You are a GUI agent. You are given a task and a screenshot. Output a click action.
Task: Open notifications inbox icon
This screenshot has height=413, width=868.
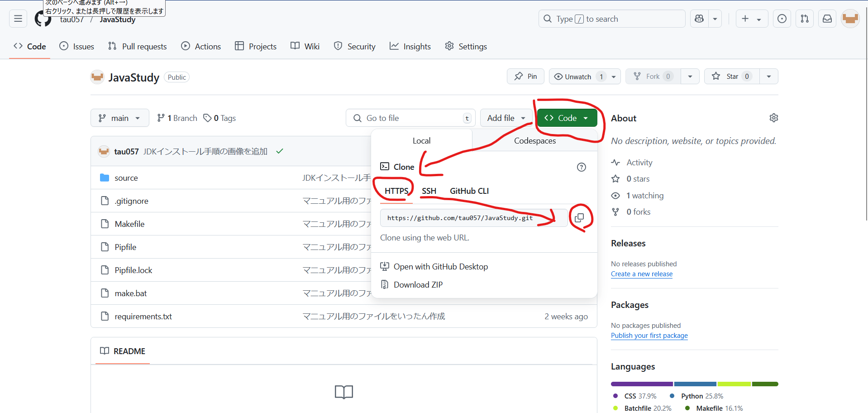(x=827, y=19)
